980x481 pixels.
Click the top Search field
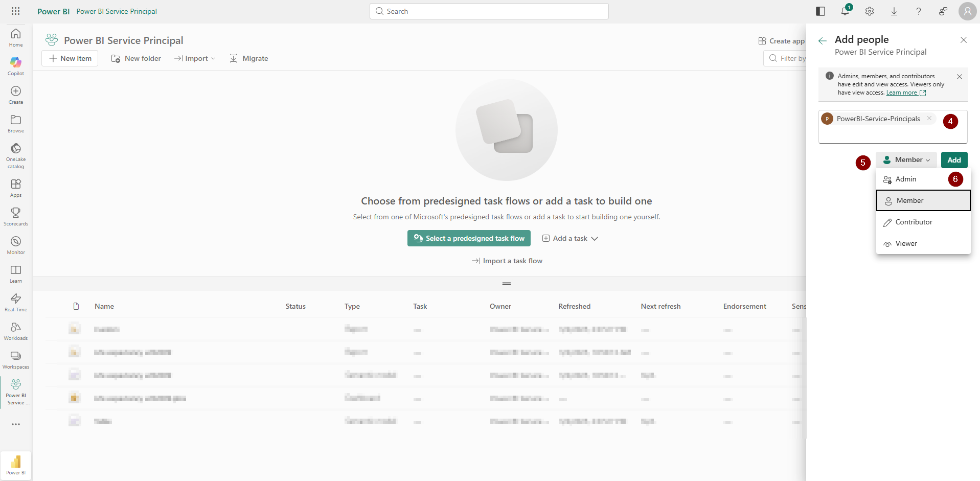point(489,11)
